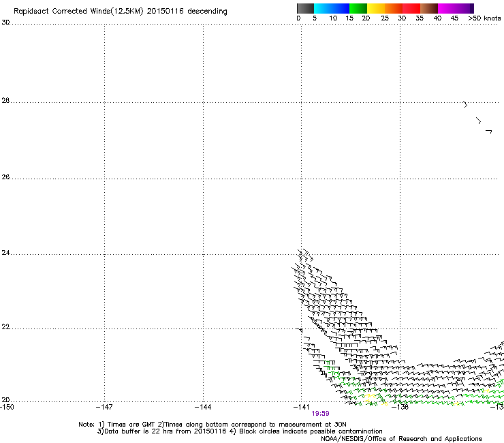Click the yellow 20-25 knots color band
Screen dimensions: 504x443
point(376,8)
